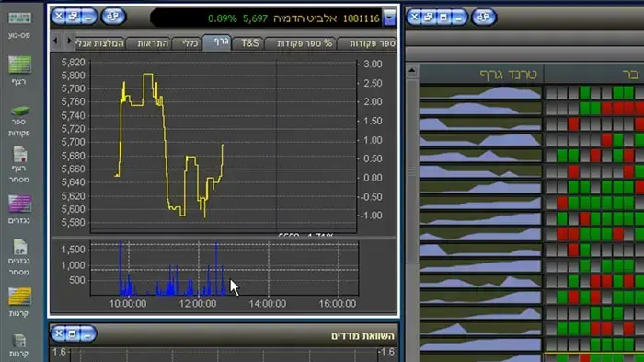The height and width of the screenshot is (362, 644).
Task: Restore the trend table window
Action: point(429,18)
